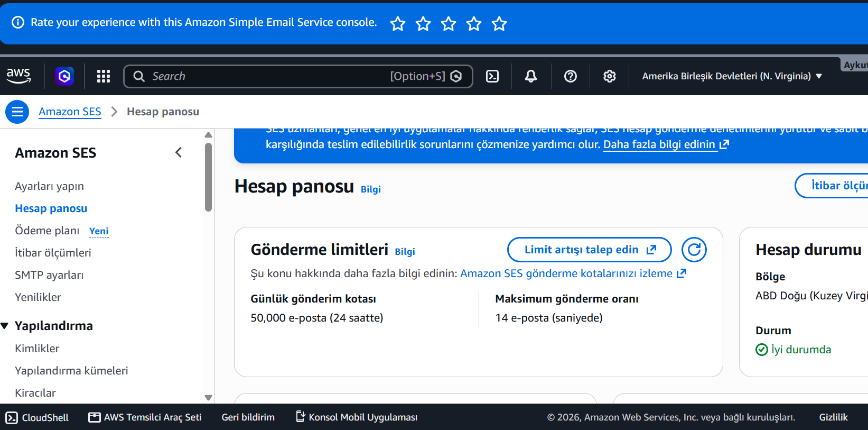Click the Maksimum gönderme oranı label
The width and height of the screenshot is (868, 430).
tap(567, 299)
